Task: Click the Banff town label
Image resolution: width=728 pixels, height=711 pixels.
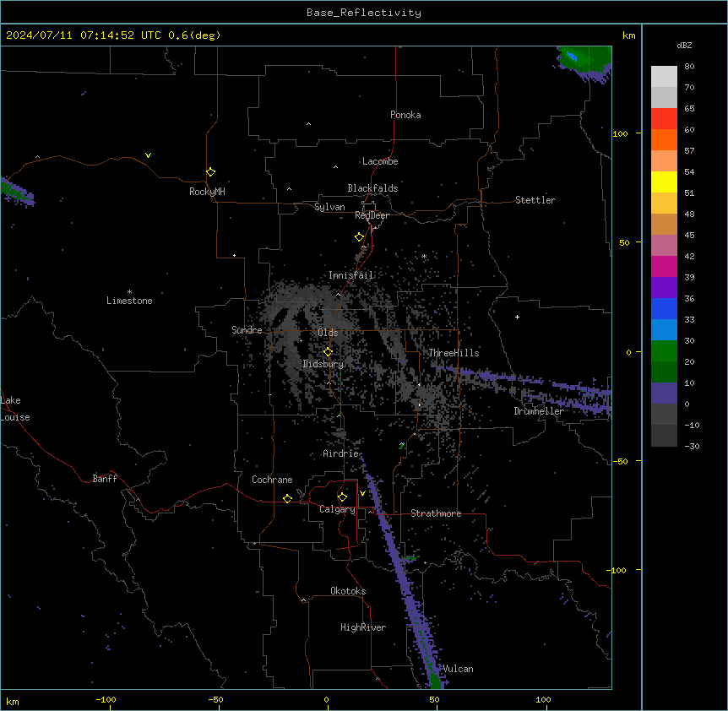Action: [x=105, y=479]
